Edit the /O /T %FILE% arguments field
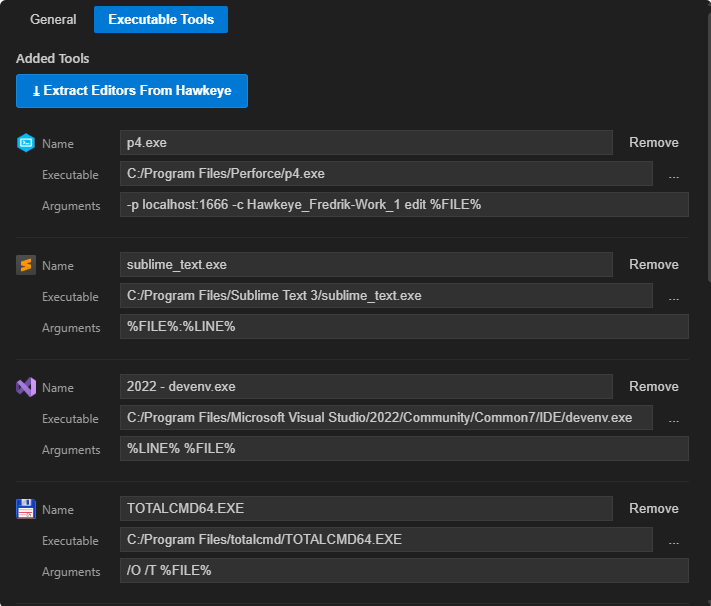The image size is (711, 606). pyautogui.click(x=404, y=571)
